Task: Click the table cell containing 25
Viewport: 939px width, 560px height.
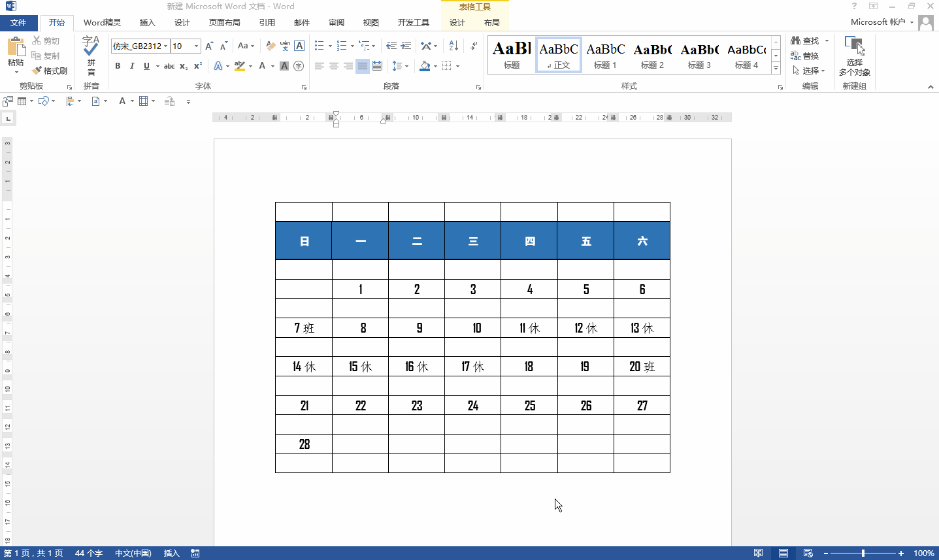Action: click(x=529, y=405)
